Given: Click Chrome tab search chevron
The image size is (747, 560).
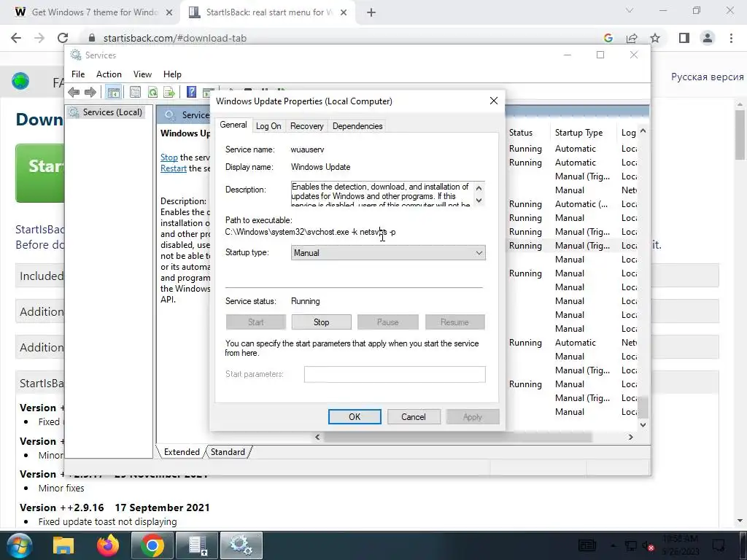Looking at the screenshot, I should click(630, 10).
